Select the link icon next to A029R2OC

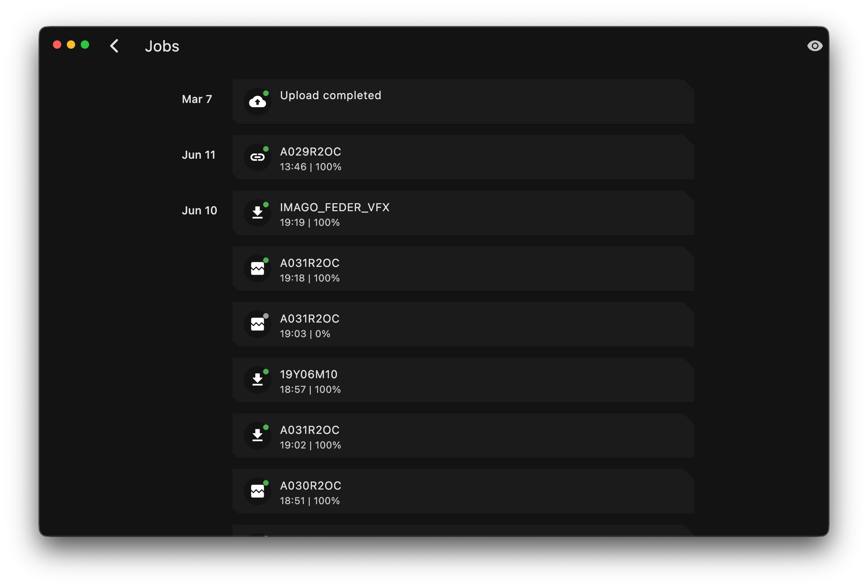[257, 157]
